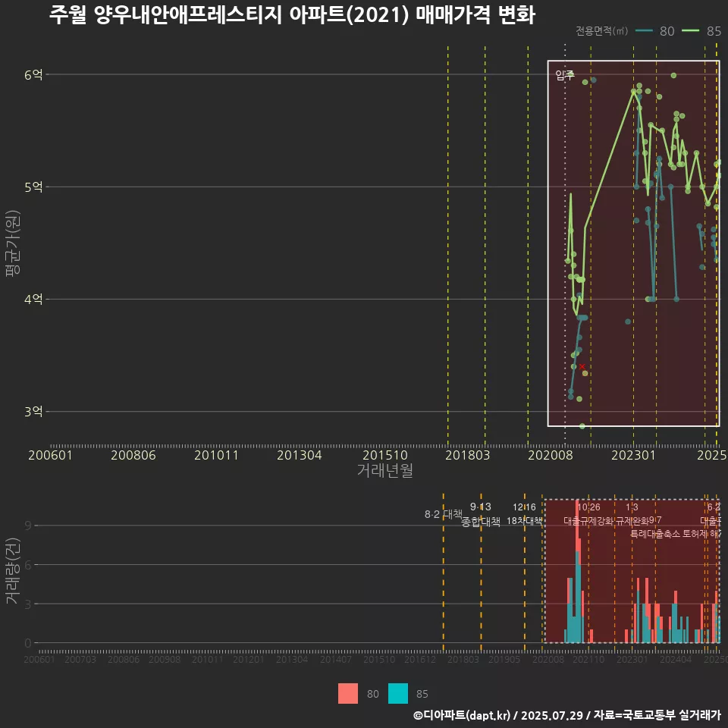Click 202008 under the price chart
The height and width of the screenshot is (728, 728).
(x=551, y=455)
